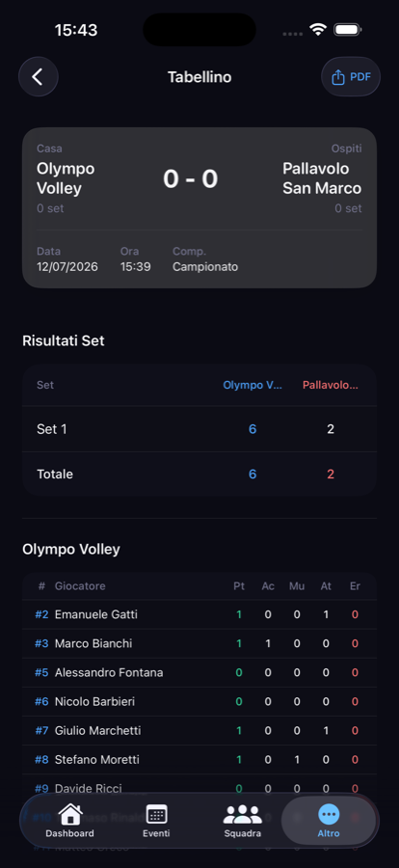This screenshot has height=868, width=399.
Task: Select the Altro more icon
Action: click(x=329, y=815)
